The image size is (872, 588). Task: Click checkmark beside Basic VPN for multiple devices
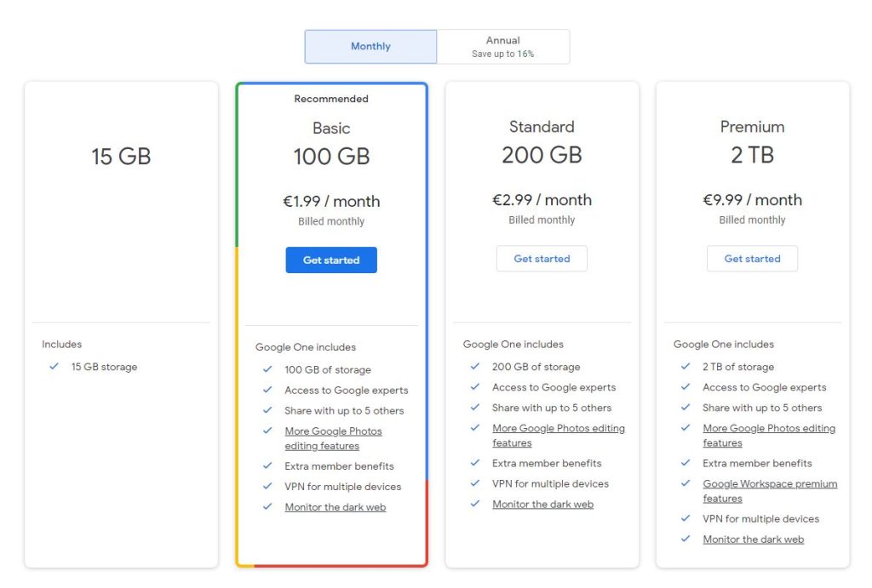pos(267,487)
